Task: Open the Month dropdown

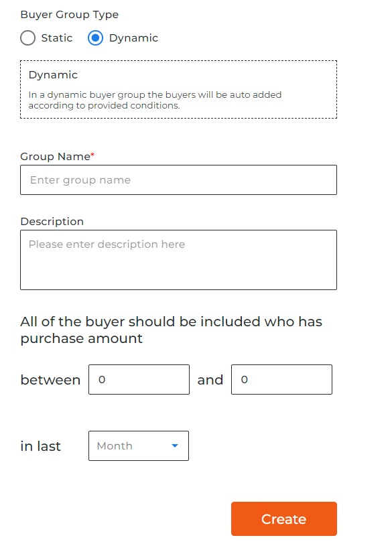Action: coord(139,445)
